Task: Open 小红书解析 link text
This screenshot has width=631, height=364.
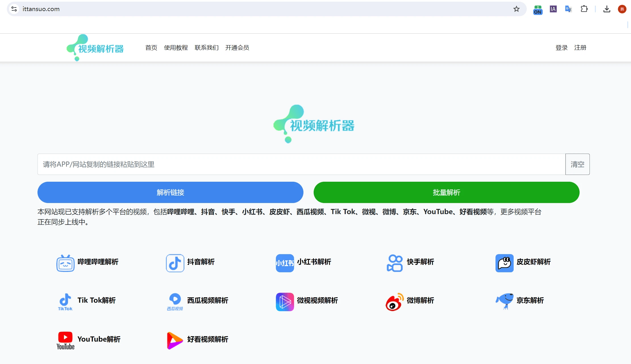Action: coord(314,262)
